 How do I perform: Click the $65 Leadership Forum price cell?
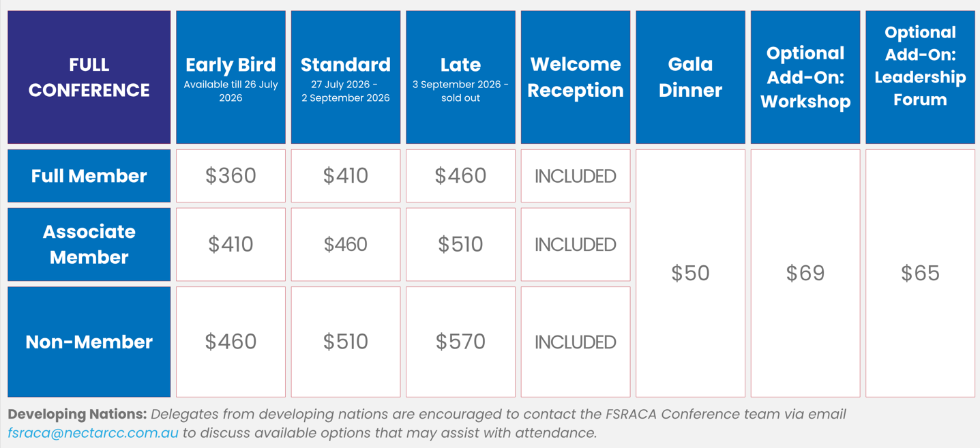[x=920, y=273]
